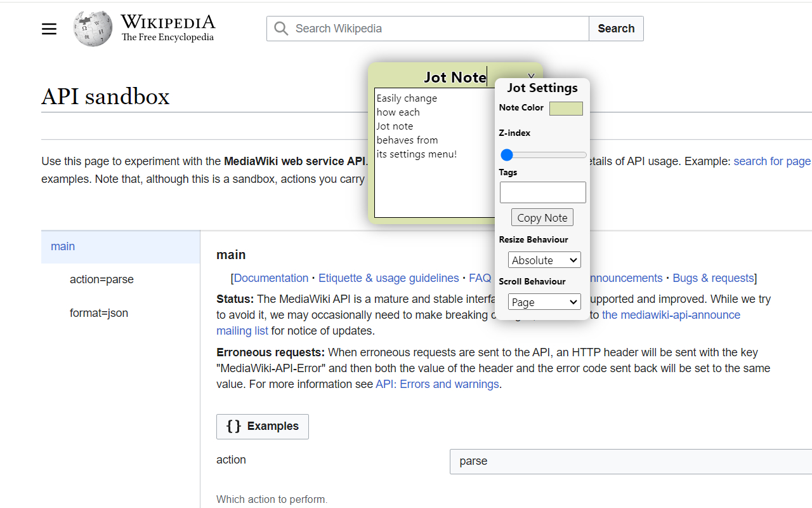Click the Note Color swatch

coord(566,108)
